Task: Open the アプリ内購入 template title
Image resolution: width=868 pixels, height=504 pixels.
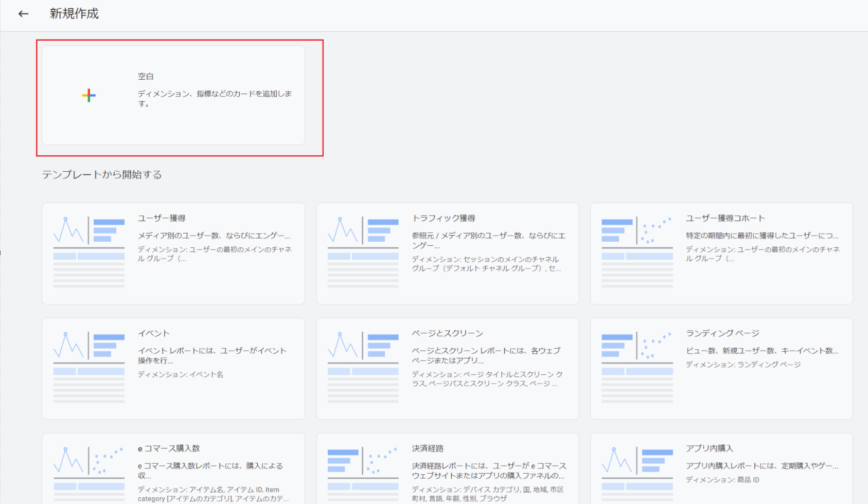Action: pos(710,448)
